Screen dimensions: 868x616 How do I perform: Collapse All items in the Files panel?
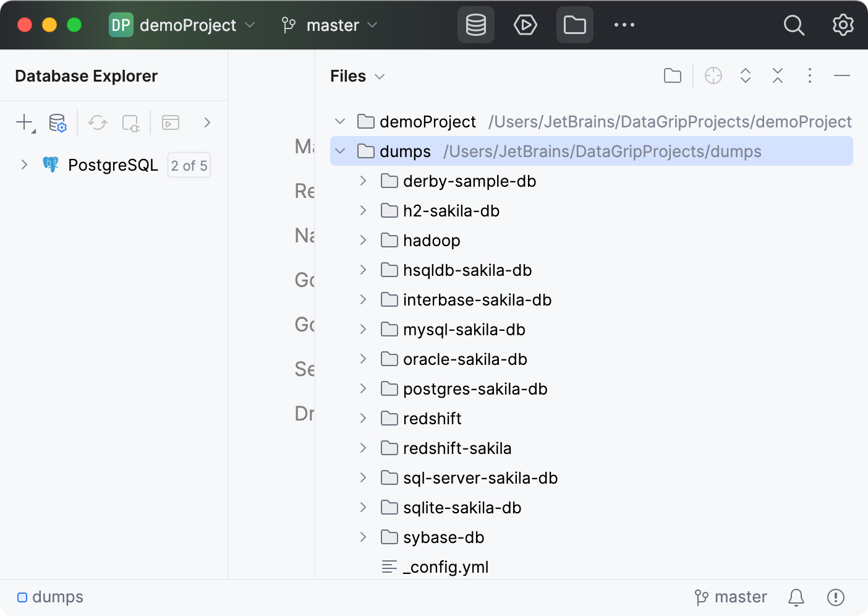[x=778, y=75]
